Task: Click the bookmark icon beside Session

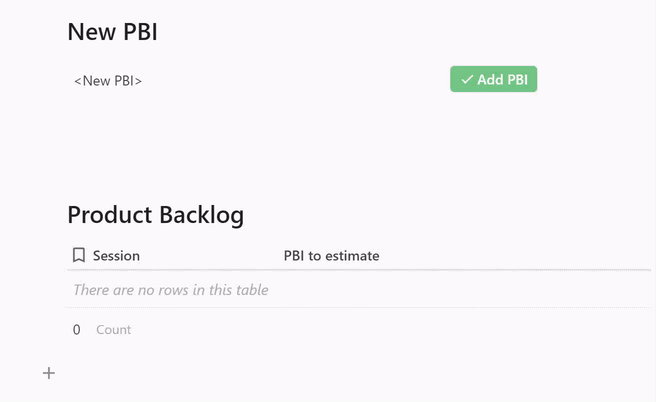Action: tap(79, 255)
